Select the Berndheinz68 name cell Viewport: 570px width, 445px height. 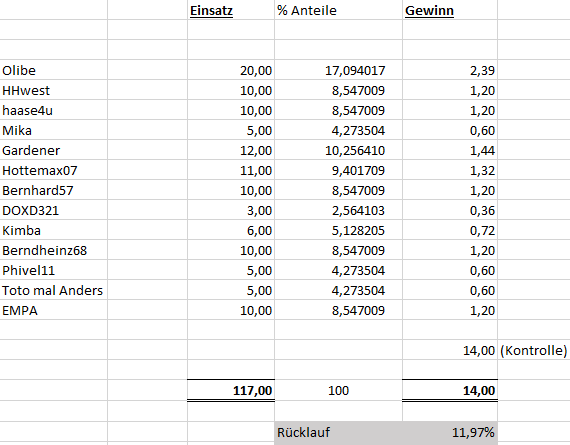click(x=54, y=250)
